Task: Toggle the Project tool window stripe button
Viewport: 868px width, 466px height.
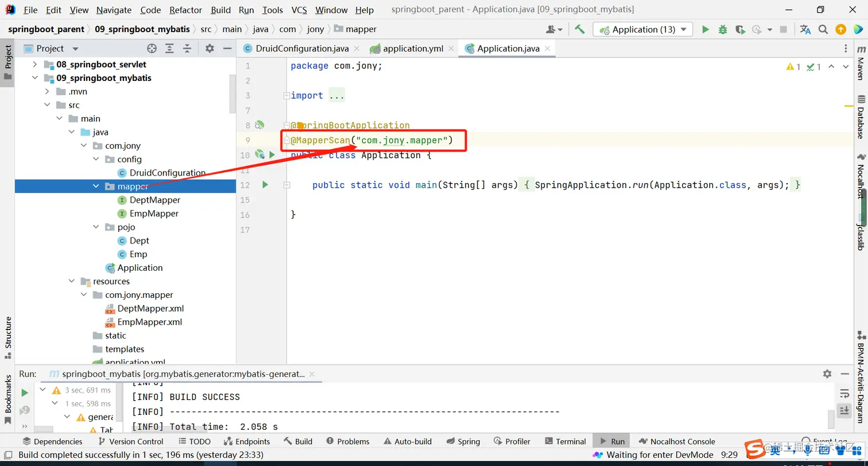Action: click(x=7, y=63)
